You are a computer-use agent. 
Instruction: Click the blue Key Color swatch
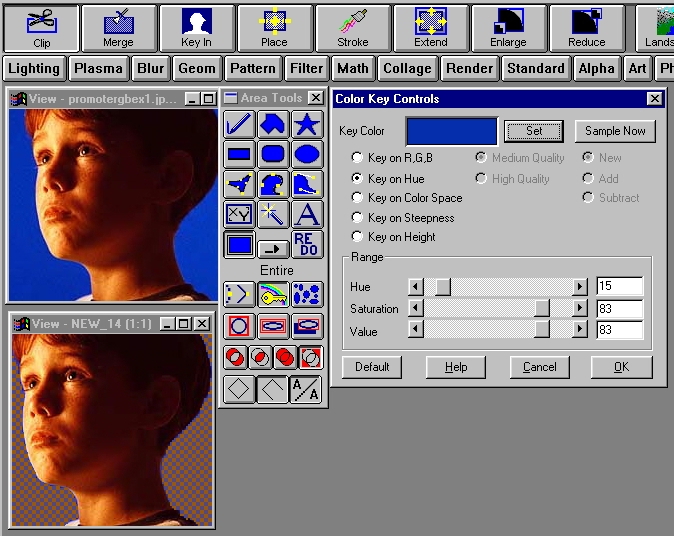click(x=451, y=131)
